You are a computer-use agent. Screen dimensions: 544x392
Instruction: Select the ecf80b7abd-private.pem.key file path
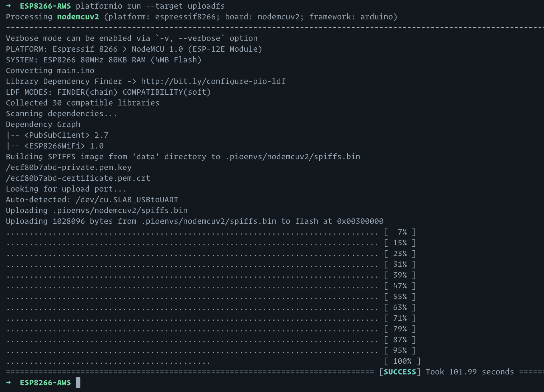point(69,167)
